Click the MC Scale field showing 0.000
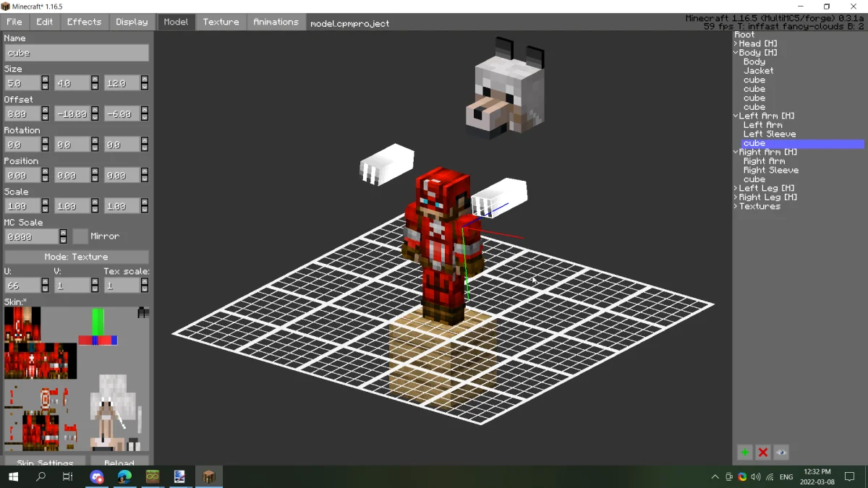Viewport: 868px width, 488px height. [31, 236]
